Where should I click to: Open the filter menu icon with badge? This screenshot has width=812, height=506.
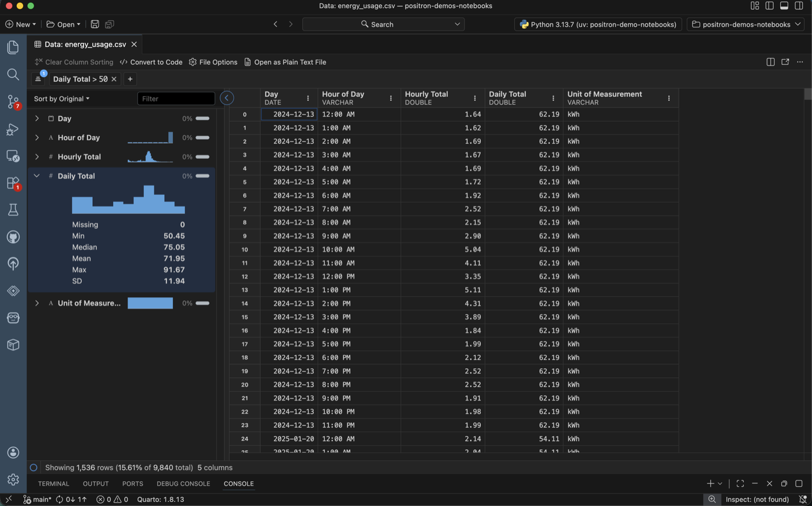pos(38,79)
